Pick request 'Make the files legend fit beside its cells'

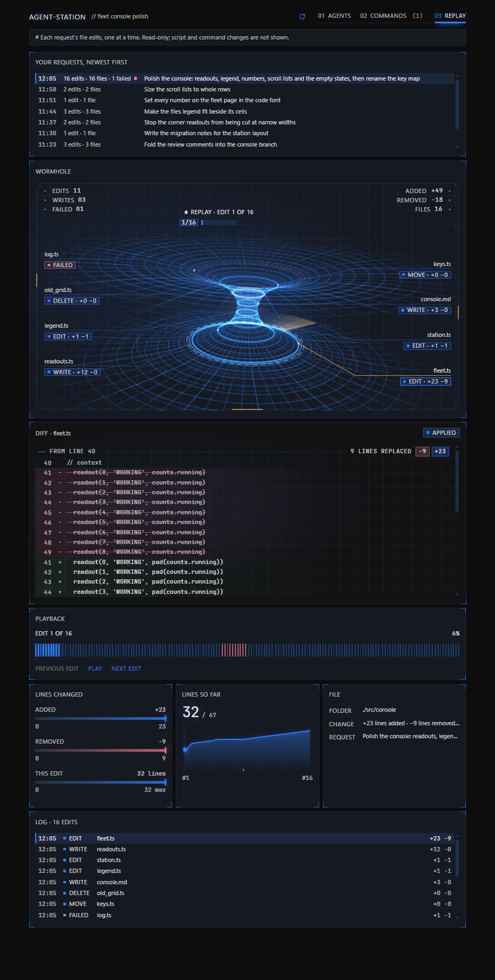tap(245, 111)
